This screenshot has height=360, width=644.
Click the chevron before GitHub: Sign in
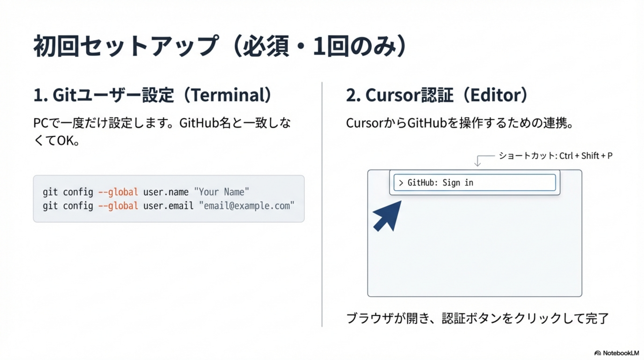tap(401, 183)
